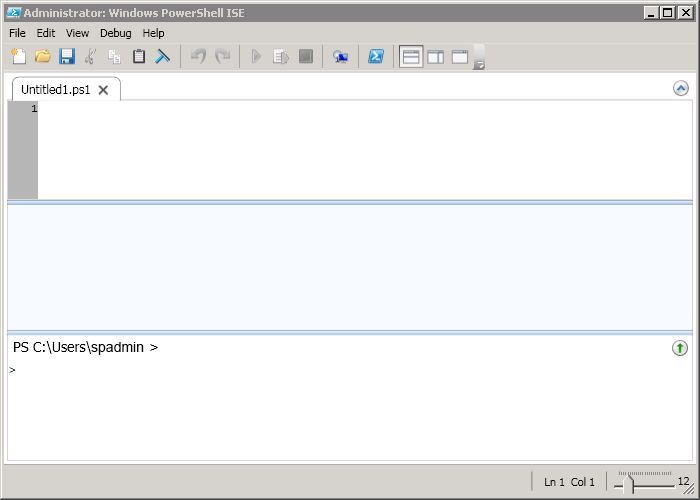Undo the last action with the Undo arrow
The image size is (700, 500).
tap(198, 56)
